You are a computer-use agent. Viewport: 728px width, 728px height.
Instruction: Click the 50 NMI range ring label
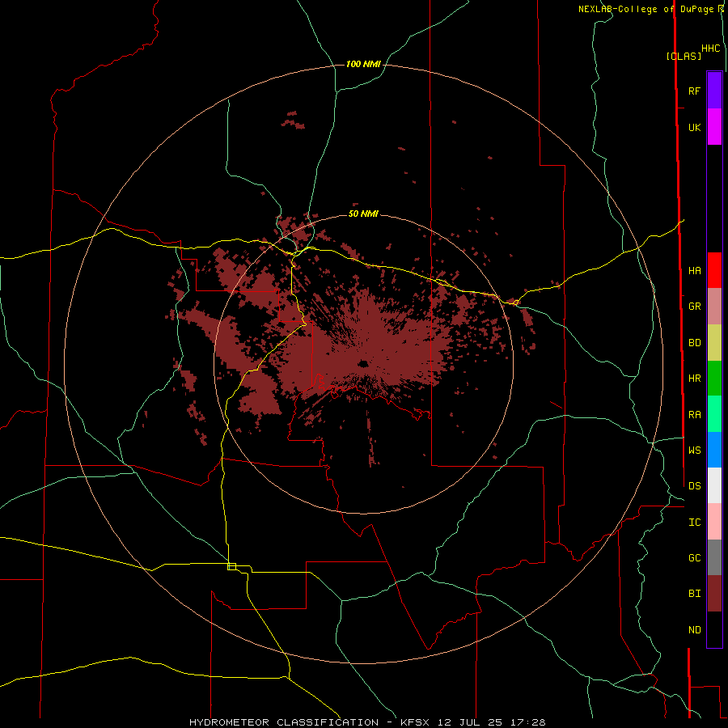tap(363, 214)
